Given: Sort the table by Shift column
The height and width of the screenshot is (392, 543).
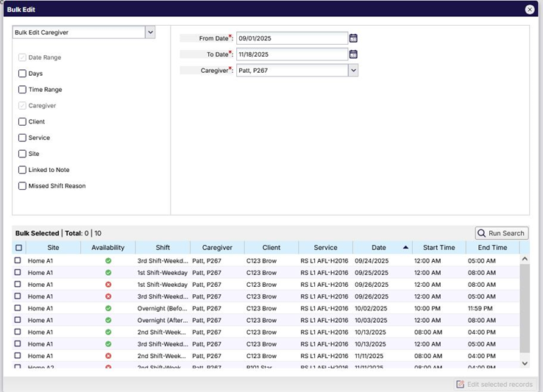Looking at the screenshot, I should (163, 248).
